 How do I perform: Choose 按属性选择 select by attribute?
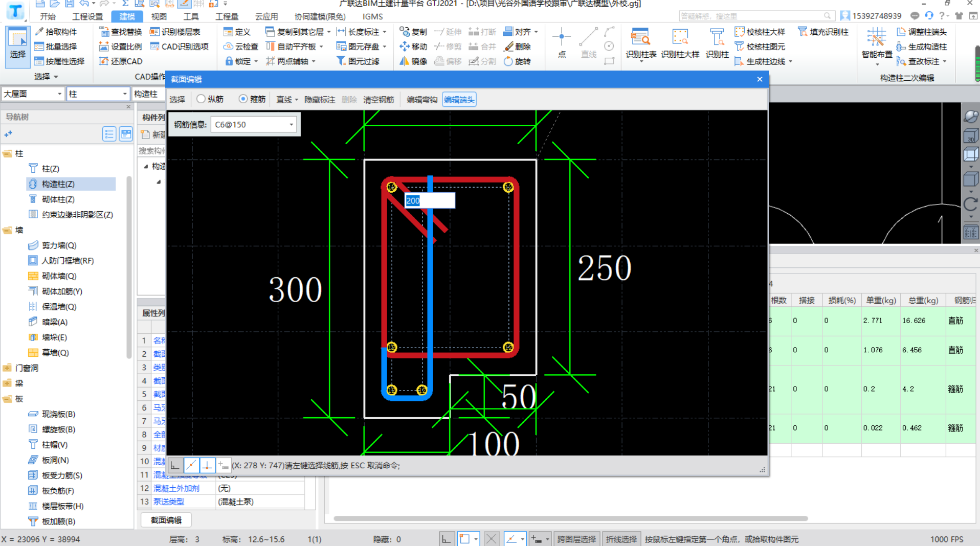coord(59,61)
